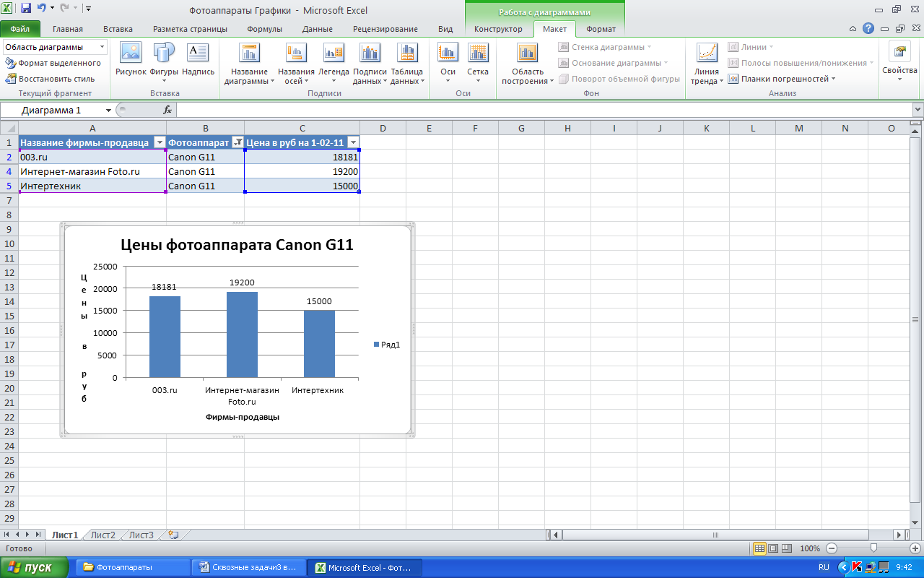
Task: Zoom out with the minus button
Action: click(x=832, y=548)
